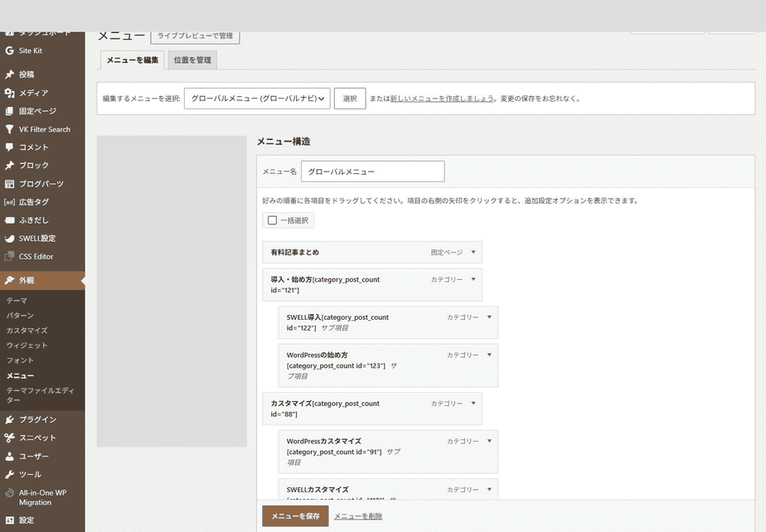Click the CSS Editor icon

click(9, 256)
